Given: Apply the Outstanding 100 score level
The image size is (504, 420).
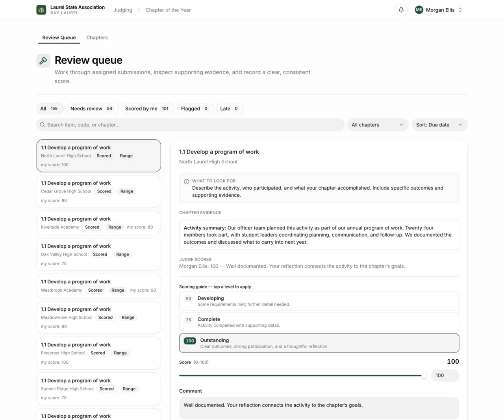Looking at the screenshot, I should click(319, 343).
